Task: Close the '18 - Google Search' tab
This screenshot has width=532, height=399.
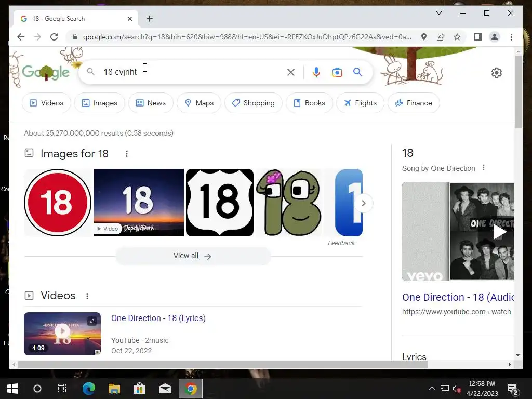Action: (x=129, y=19)
